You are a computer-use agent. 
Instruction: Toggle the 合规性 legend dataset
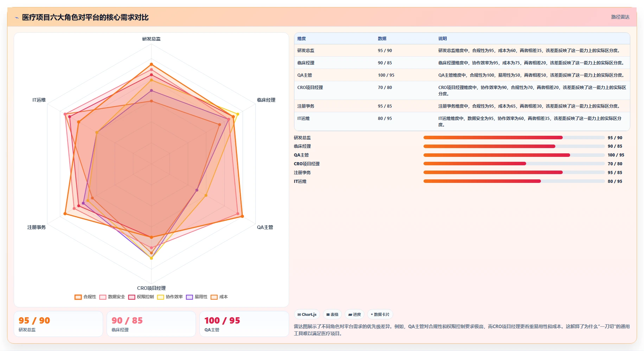(x=85, y=297)
